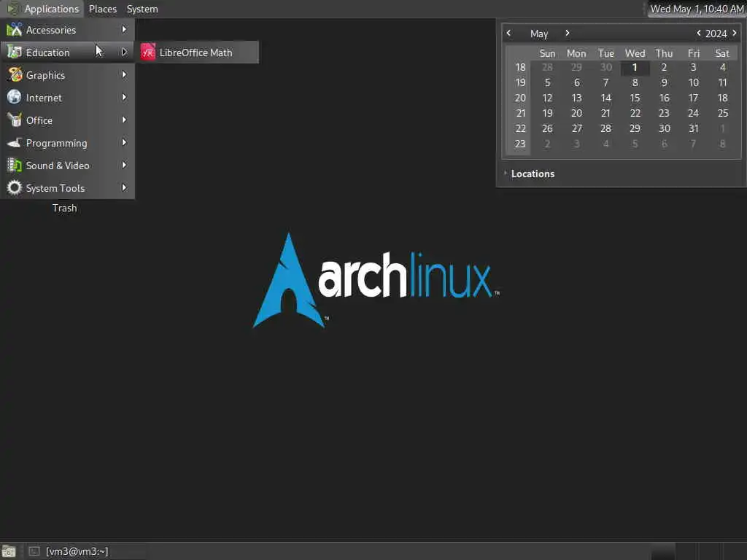Image resolution: width=747 pixels, height=560 pixels.
Task: Click the Office category icon
Action: pyautogui.click(x=15, y=120)
